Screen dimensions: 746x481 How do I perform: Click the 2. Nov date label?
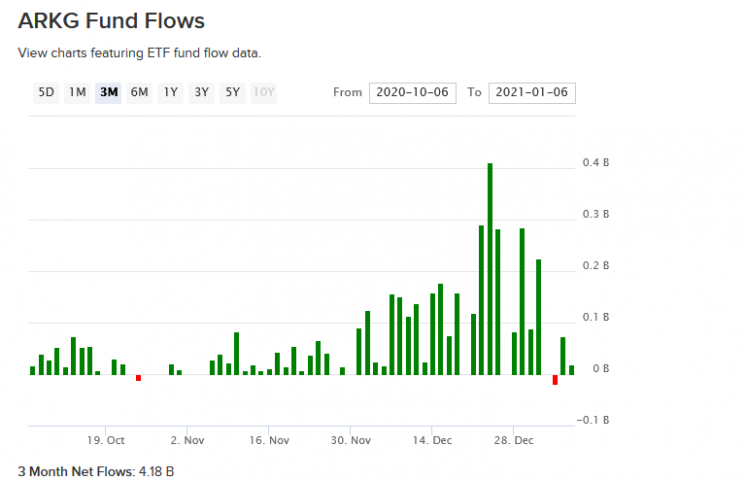(x=187, y=441)
